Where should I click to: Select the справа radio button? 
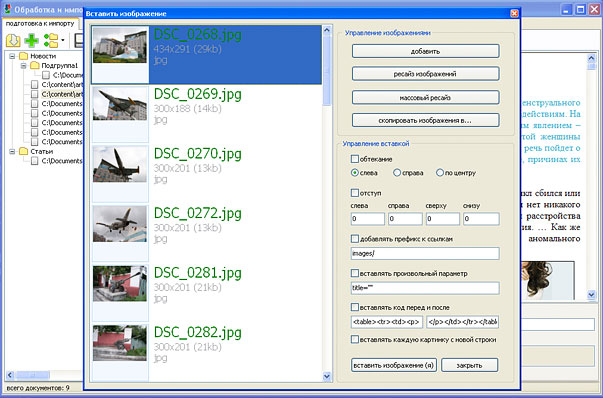[x=397, y=173]
